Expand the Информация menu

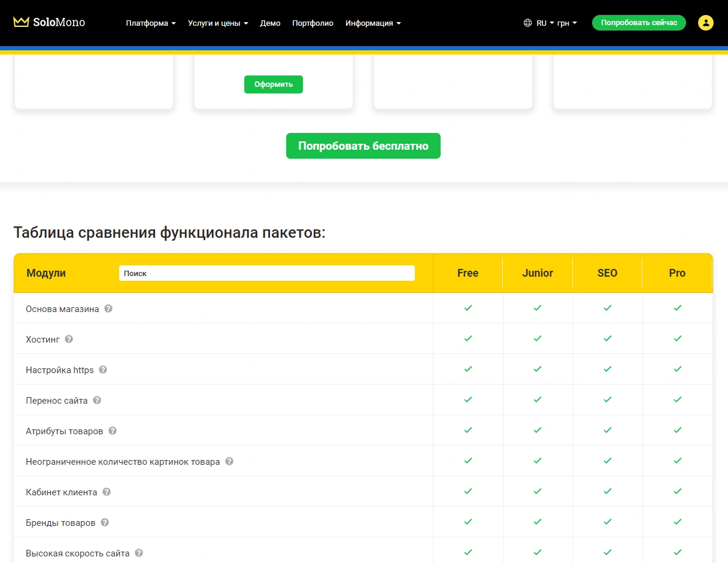[x=373, y=23]
